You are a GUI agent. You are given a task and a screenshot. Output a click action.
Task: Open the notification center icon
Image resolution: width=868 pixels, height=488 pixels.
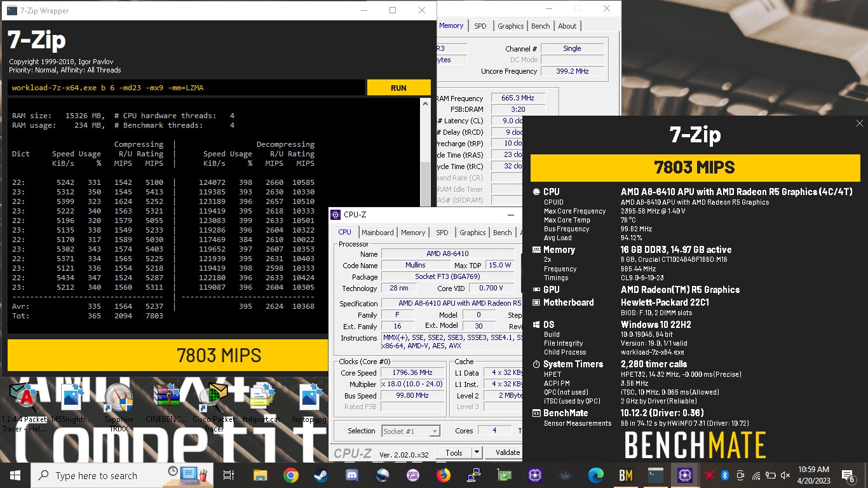848,475
